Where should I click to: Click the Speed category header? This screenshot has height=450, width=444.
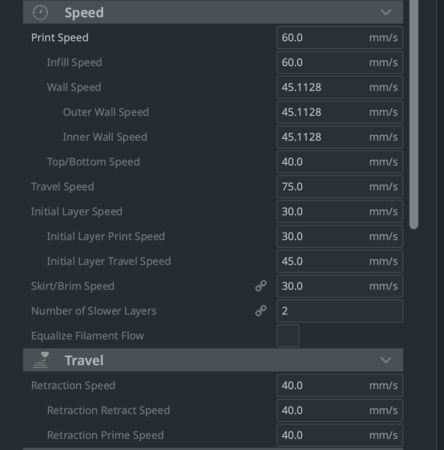coord(213,12)
